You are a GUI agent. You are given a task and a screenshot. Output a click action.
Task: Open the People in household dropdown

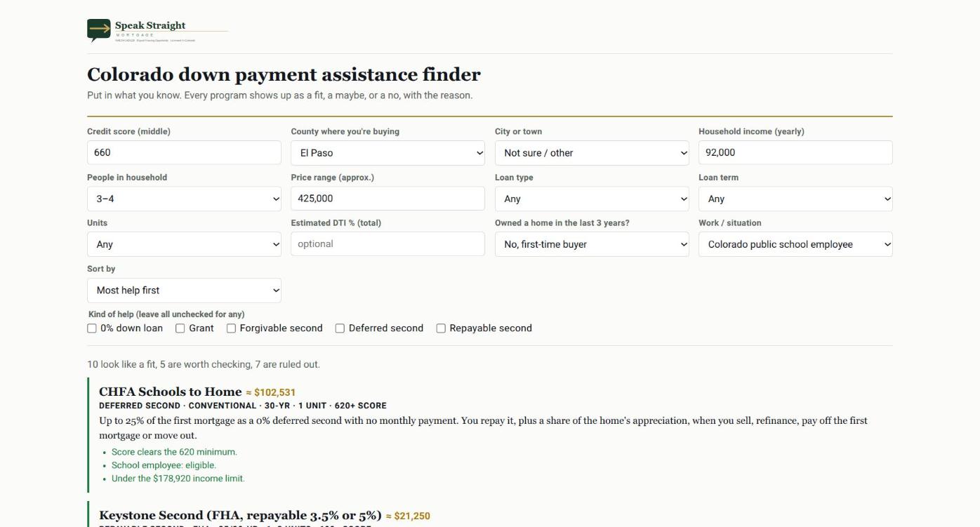coord(184,199)
